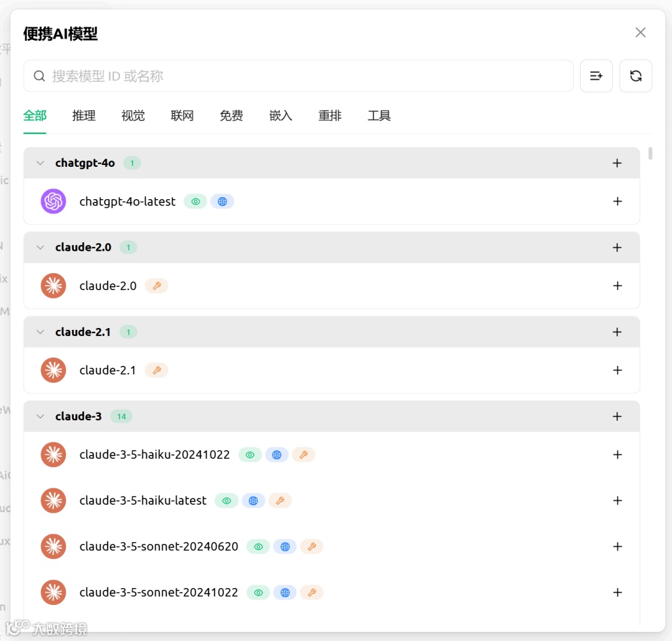Click tool wrench tag on claude-2.1
The width and height of the screenshot is (672, 641).
pos(156,370)
